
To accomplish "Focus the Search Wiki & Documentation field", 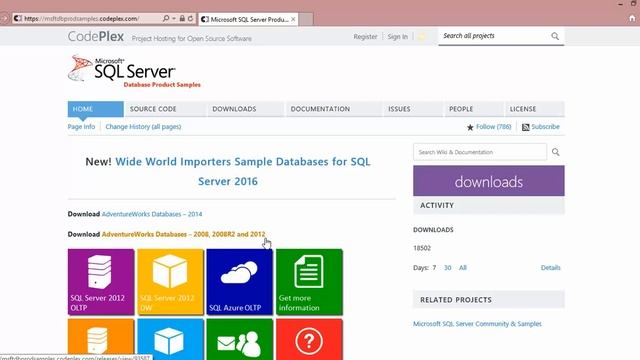I will [480, 152].
